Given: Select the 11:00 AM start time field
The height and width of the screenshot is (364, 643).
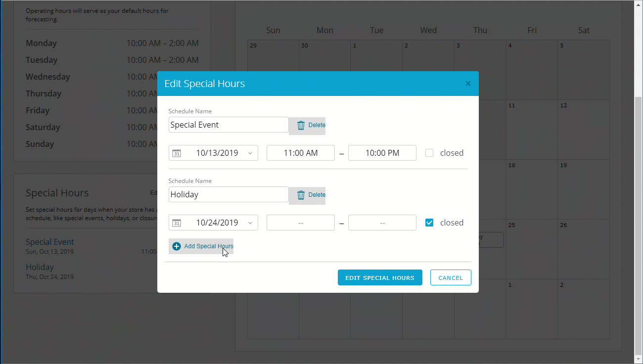Looking at the screenshot, I should [300, 153].
